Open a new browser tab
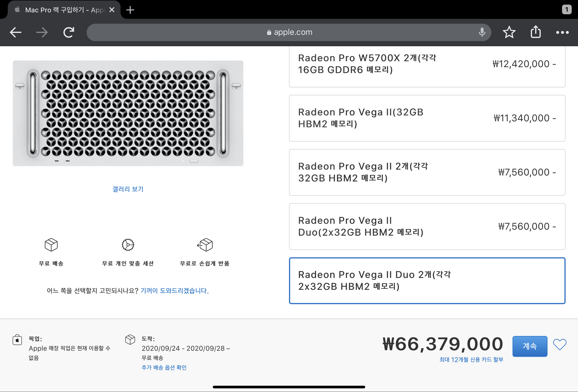The width and height of the screenshot is (578, 392). tap(130, 10)
